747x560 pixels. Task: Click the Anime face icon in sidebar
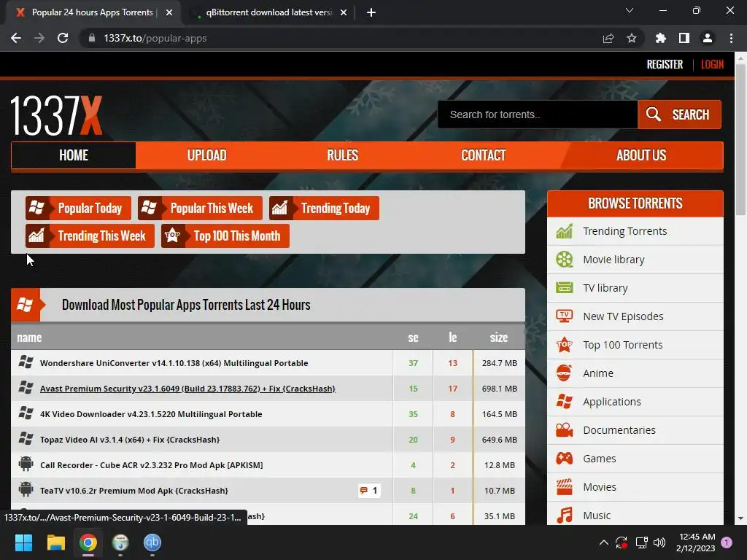coord(564,373)
